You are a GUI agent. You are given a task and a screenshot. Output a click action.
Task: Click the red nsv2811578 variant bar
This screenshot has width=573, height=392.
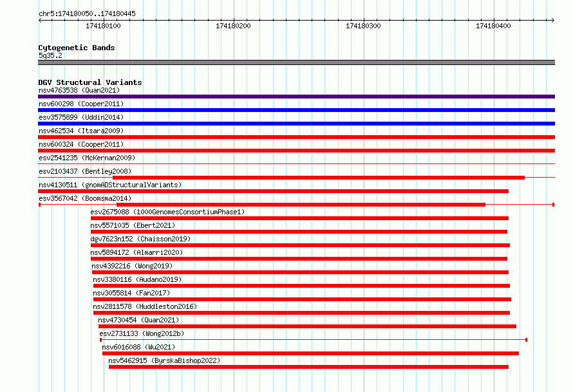[x=301, y=313]
